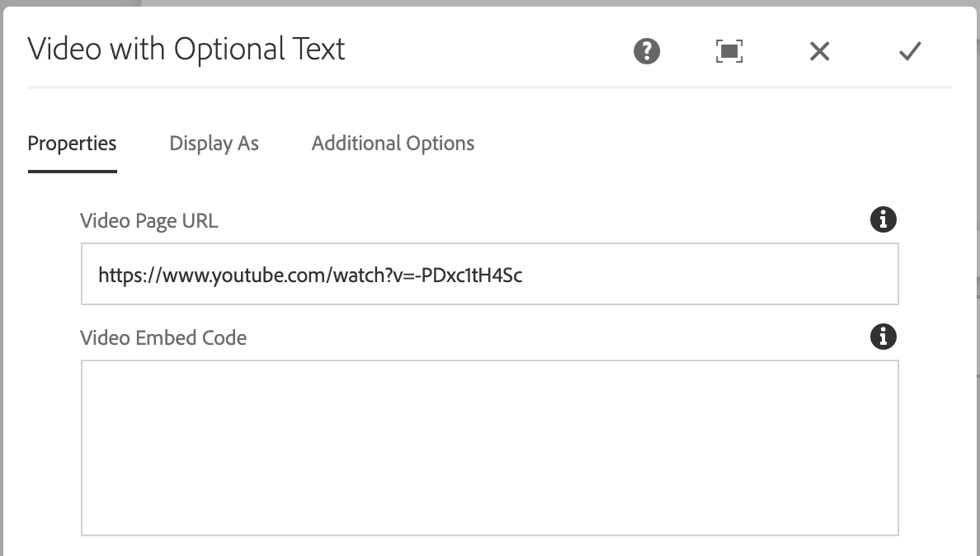Open the Additional Options tab
This screenshot has height=556, width=980.
coord(393,144)
